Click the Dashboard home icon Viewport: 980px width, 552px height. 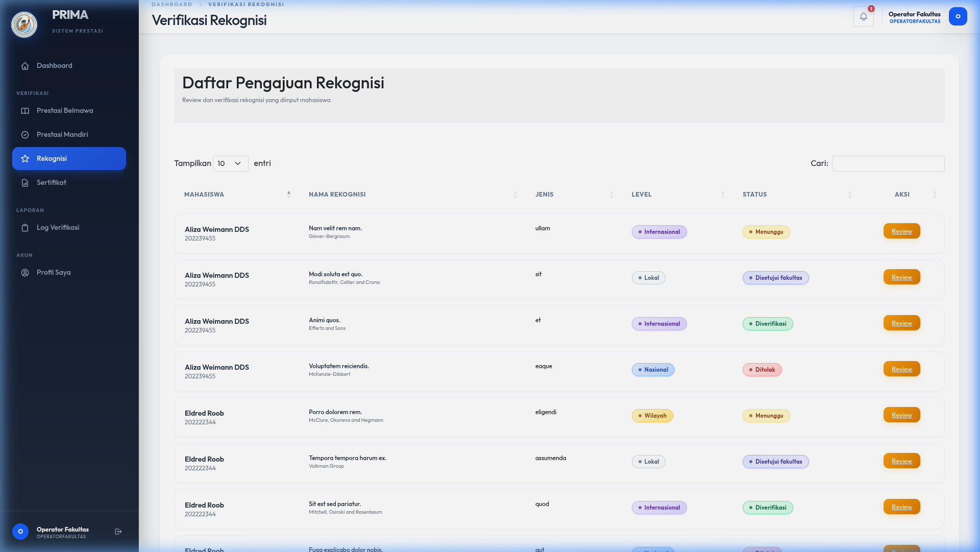(25, 66)
